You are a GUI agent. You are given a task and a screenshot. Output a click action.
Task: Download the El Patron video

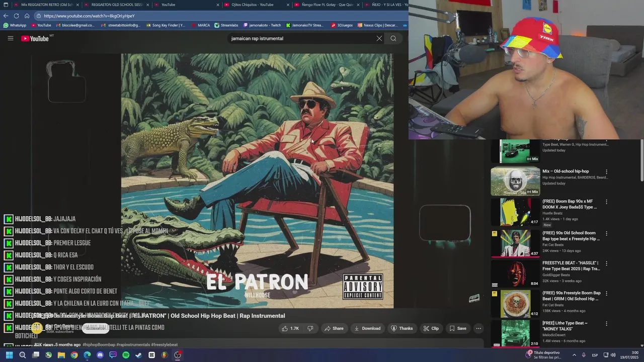(367, 328)
